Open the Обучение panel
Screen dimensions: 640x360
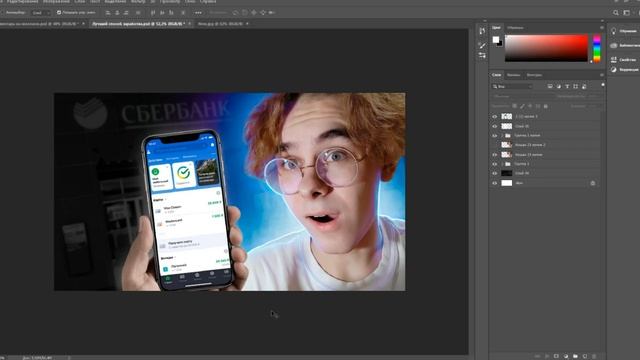click(x=624, y=31)
